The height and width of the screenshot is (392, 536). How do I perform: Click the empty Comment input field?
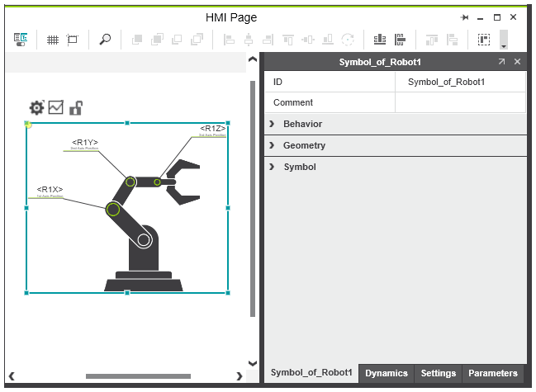pos(459,102)
